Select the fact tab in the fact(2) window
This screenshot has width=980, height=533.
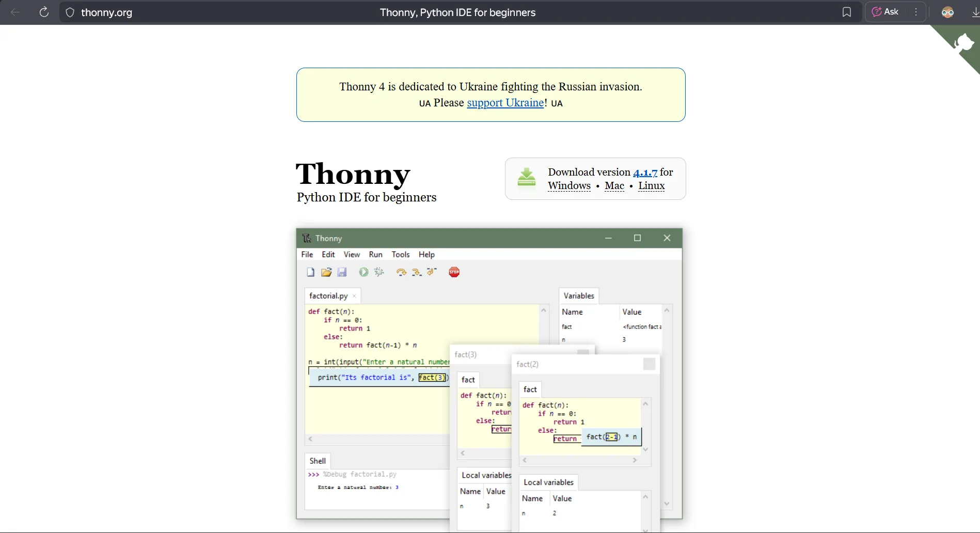coord(530,389)
